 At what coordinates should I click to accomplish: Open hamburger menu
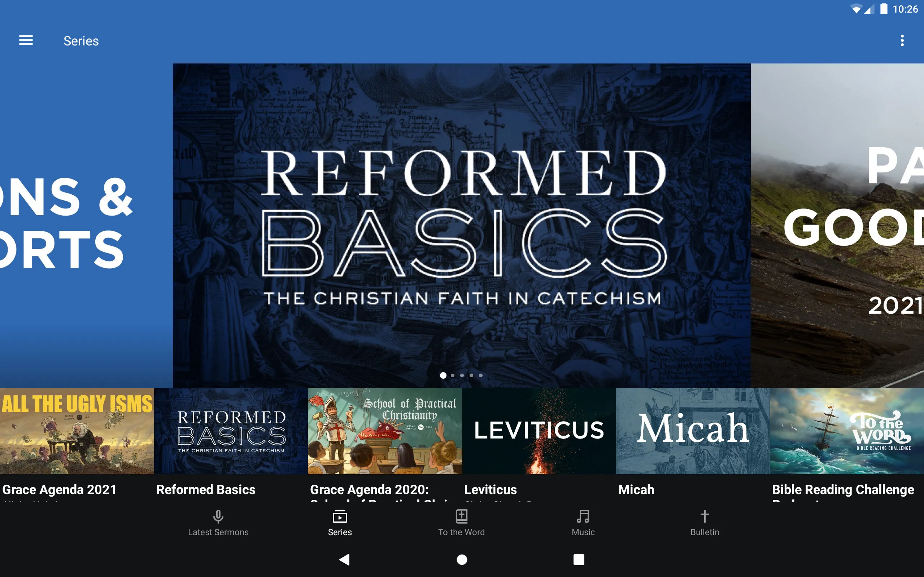tap(26, 40)
